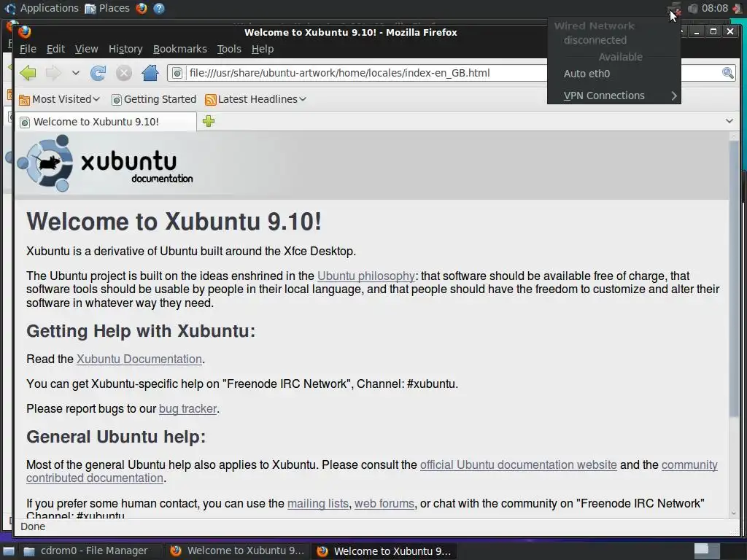Open the Bookmarks menu
Viewport: 747px width, 560px height.
click(180, 49)
